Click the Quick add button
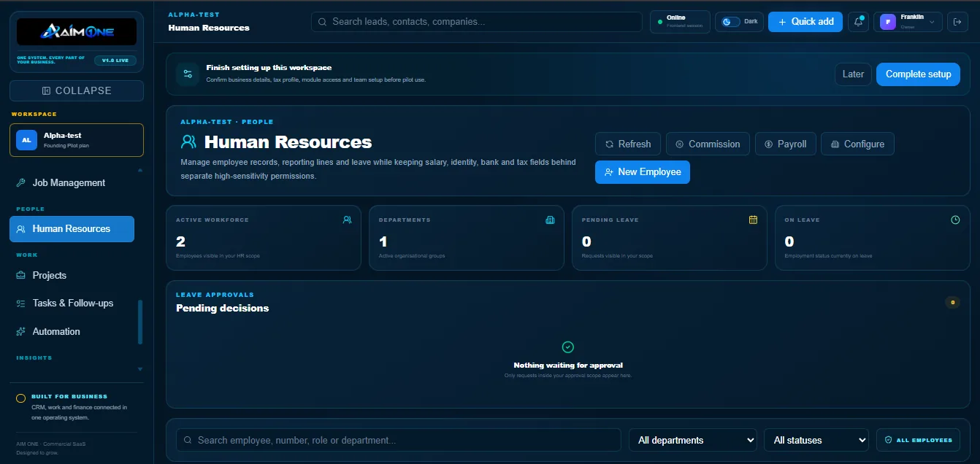Viewport: 980px width, 464px height. click(805, 22)
